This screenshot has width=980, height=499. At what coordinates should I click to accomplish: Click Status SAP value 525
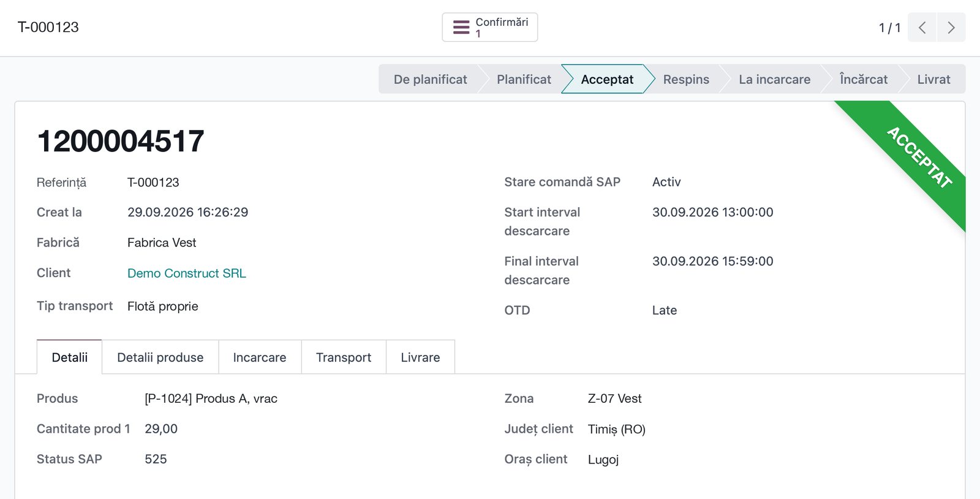click(x=156, y=459)
